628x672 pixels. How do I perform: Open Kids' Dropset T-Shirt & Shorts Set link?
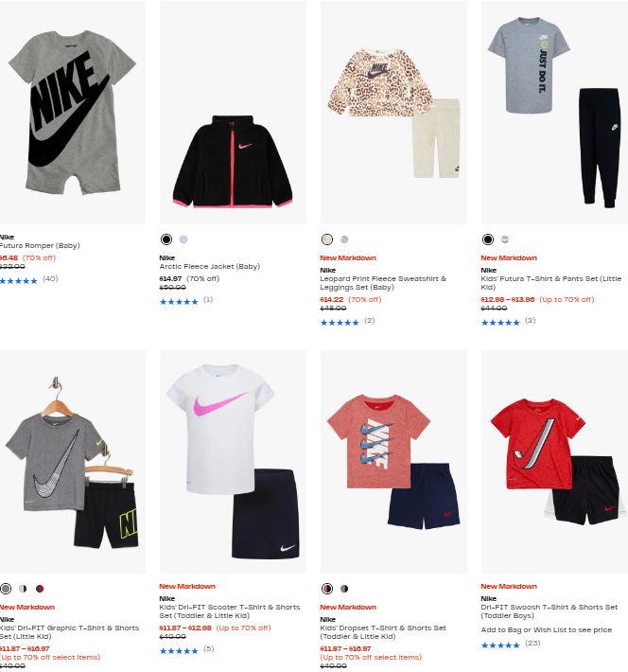383,632
